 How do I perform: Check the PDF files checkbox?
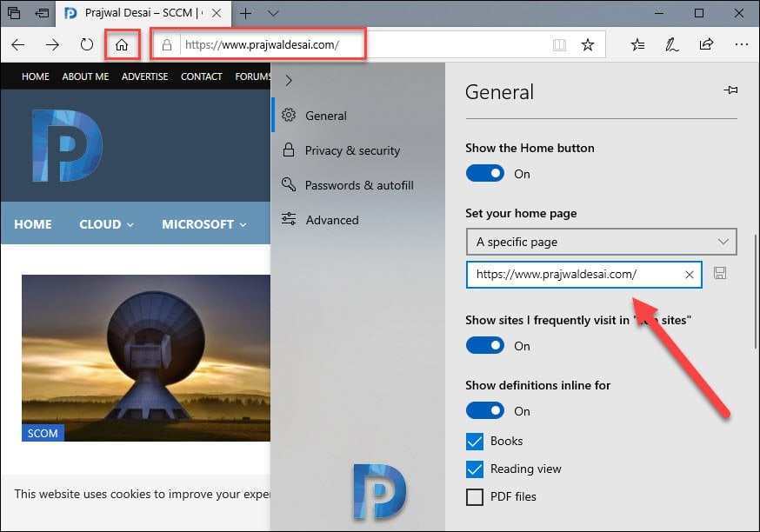pyautogui.click(x=475, y=497)
